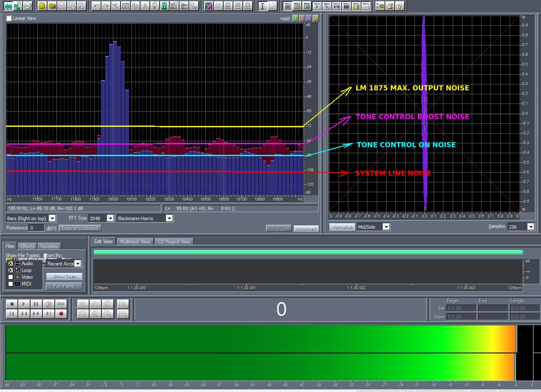Uncheck the Loop file type checkbox

(x=11, y=270)
